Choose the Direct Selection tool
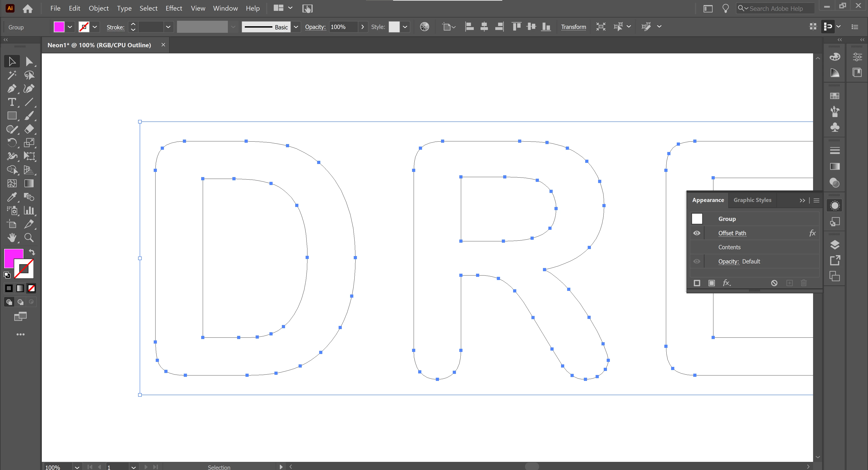Viewport: 868px width, 470px height. pyautogui.click(x=29, y=61)
